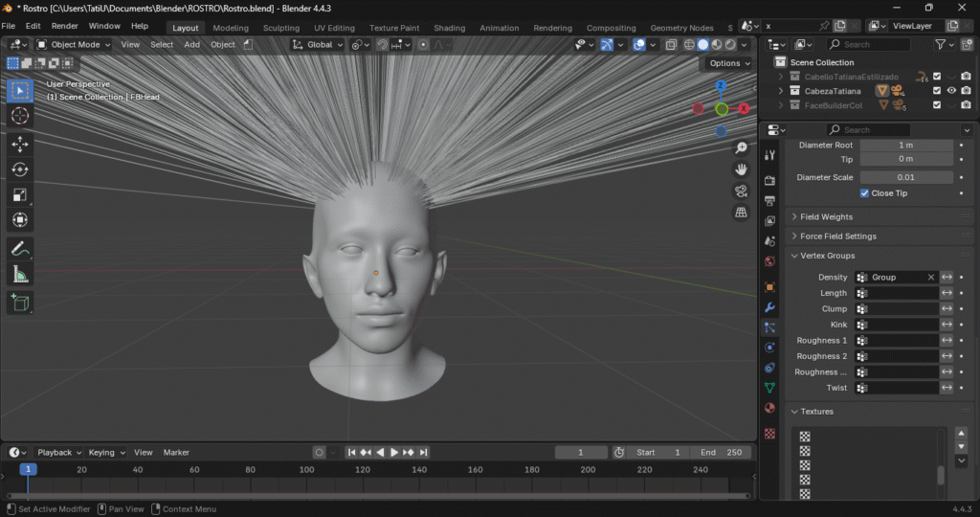Adjust the Diameter Scale field

point(905,177)
